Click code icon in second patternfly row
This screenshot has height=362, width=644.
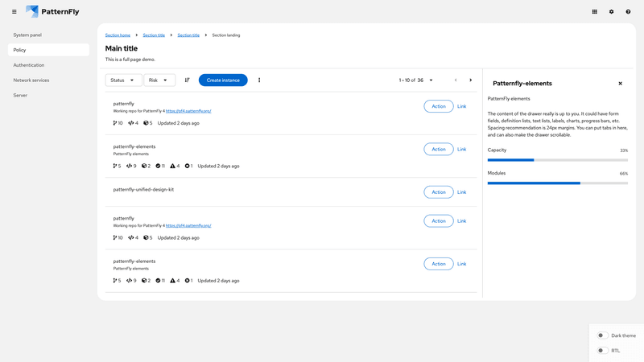[x=131, y=237]
